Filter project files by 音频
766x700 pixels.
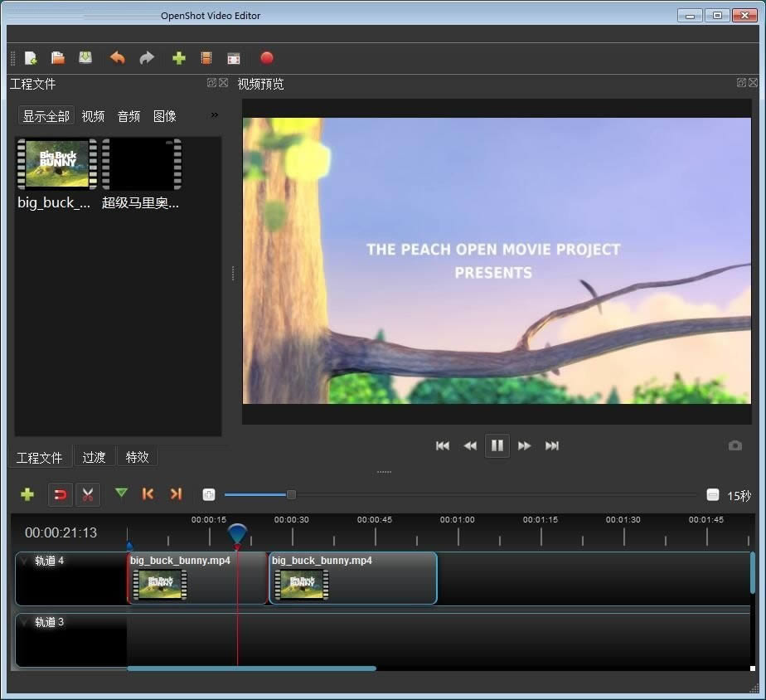click(x=129, y=116)
